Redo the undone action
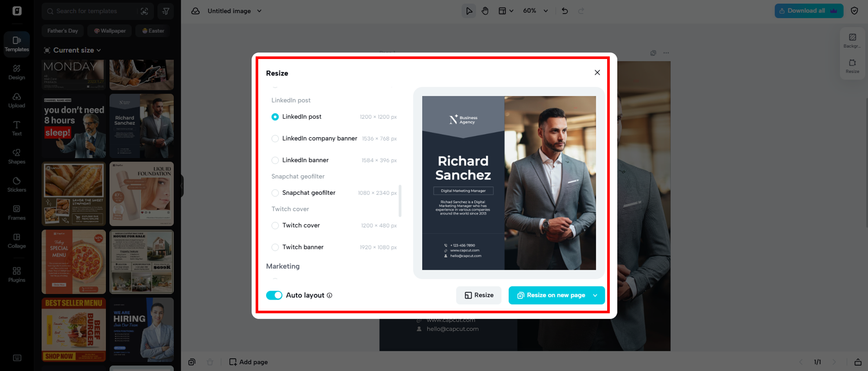 [x=581, y=11]
